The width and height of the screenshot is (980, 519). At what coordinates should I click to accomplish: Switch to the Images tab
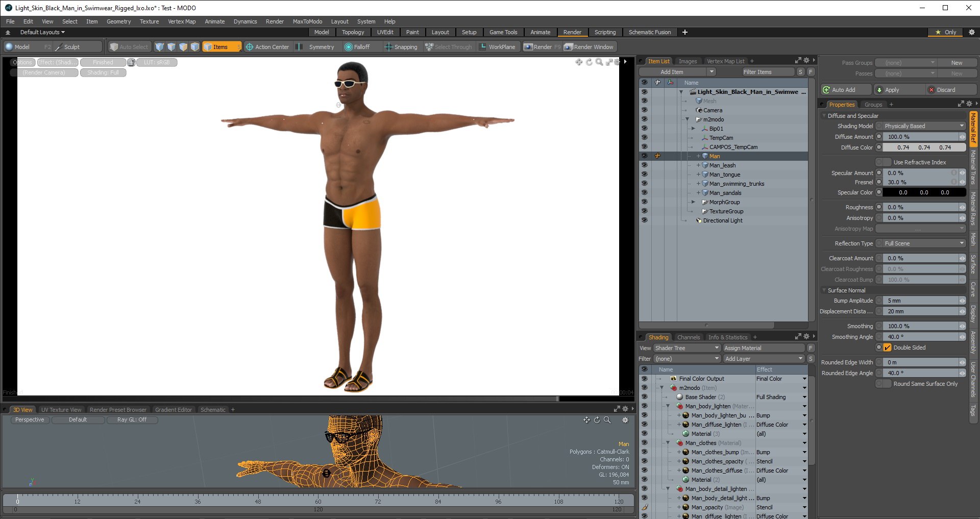(688, 61)
